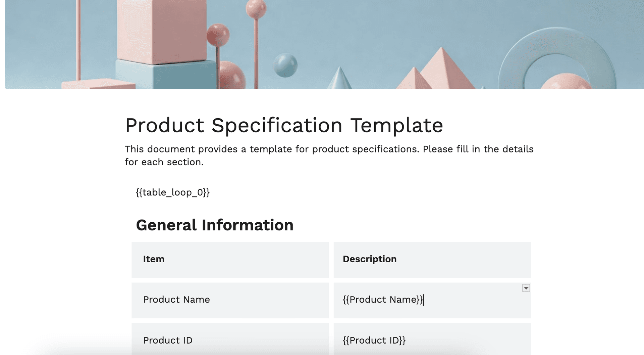Click the word "Template" in the title
644x355 pixels.
point(396,126)
